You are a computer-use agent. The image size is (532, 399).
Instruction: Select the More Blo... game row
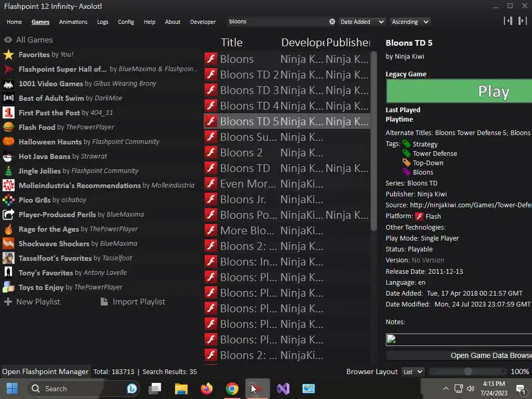pos(287,231)
